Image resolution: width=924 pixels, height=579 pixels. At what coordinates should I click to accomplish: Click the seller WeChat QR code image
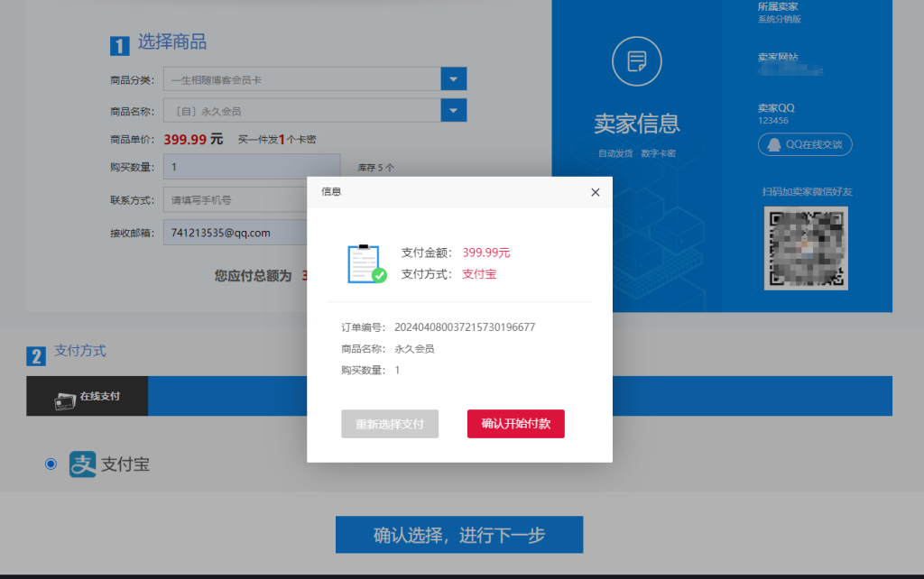point(805,248)
